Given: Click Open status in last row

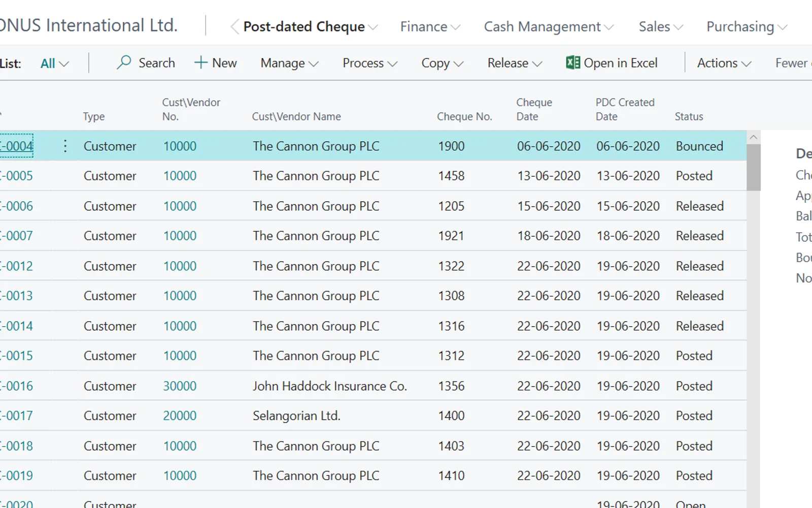Looking at the screenshot, I should click(690, 504).
